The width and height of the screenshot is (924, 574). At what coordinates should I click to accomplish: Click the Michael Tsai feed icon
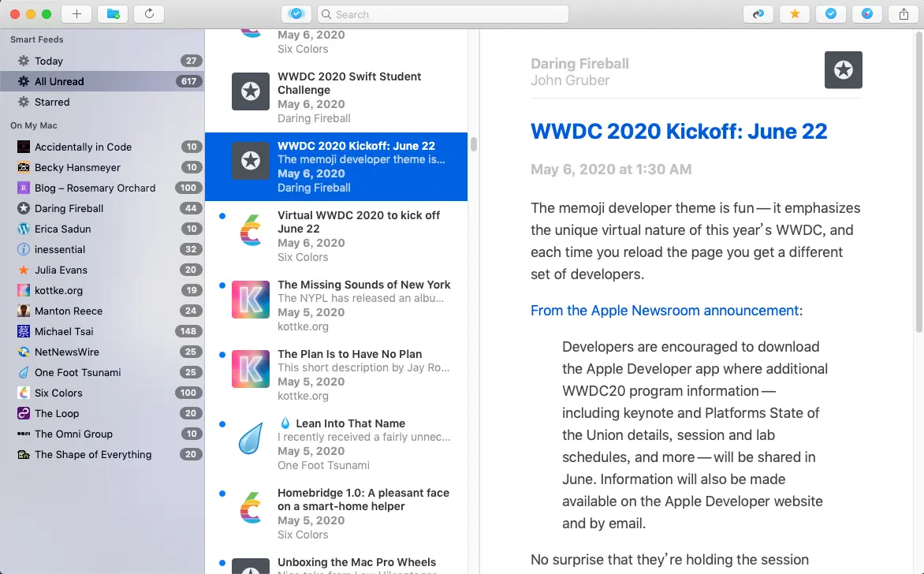click(24, 331)
